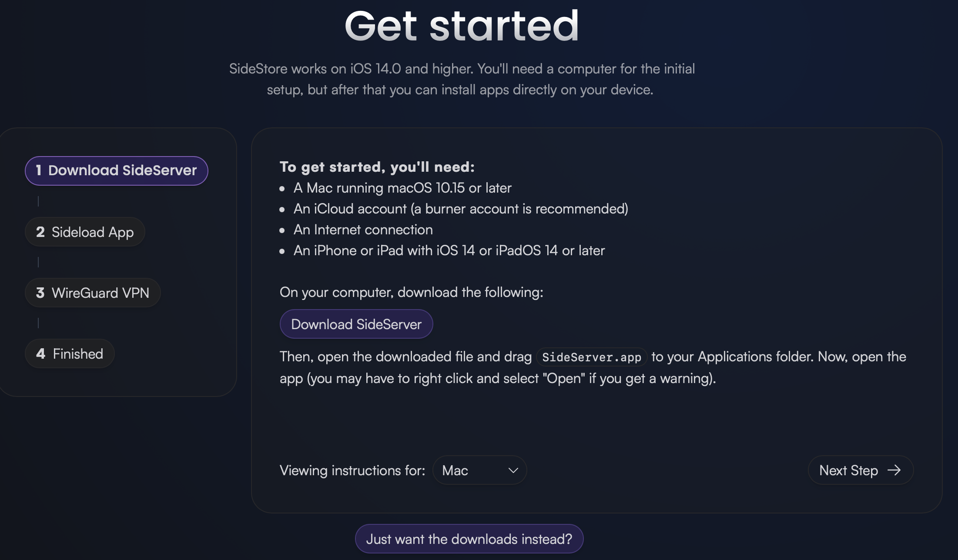Viewport: 958px width, 560px height.
Task: Click the iPhone or iPad requirement bullet
Action: pyautogui.click(x=449, y=250)
